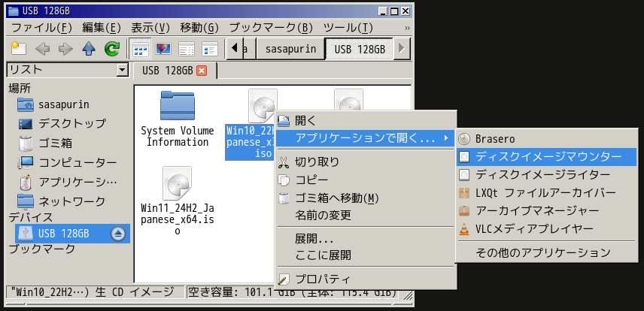644x311 pixels.
Task: Expand the menu bar overflow chevron
Action: (407, 28)
